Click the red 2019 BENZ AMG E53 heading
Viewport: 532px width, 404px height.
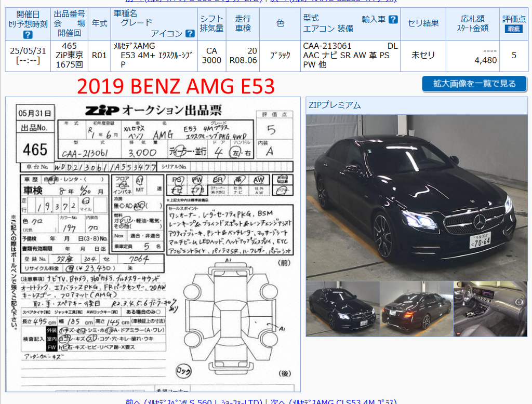(176, 86)
